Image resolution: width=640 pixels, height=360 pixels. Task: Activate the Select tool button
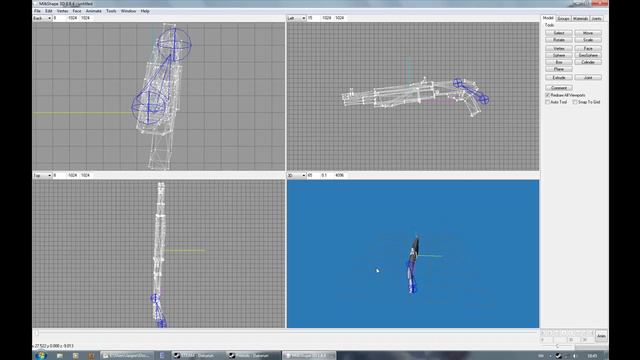pos(559,33)
